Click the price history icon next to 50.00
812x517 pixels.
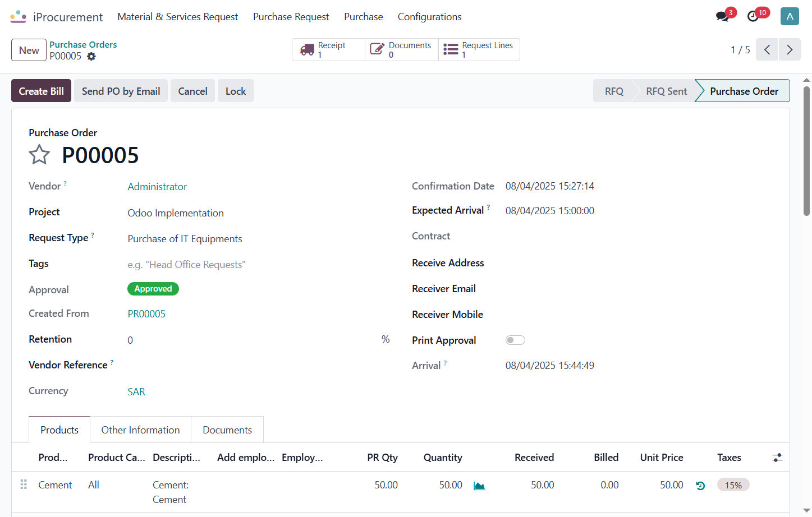click(x=700, y=486)
